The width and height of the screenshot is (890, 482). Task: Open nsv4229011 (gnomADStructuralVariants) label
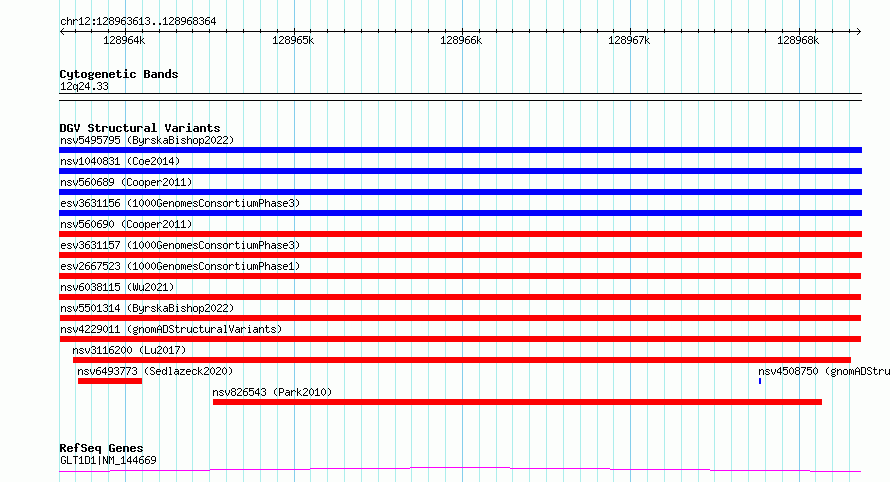click(x=171, y=329)
